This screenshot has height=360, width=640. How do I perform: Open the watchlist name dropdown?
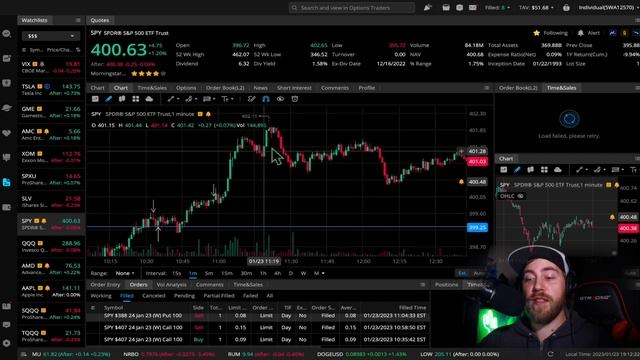[x=51, y=36]
